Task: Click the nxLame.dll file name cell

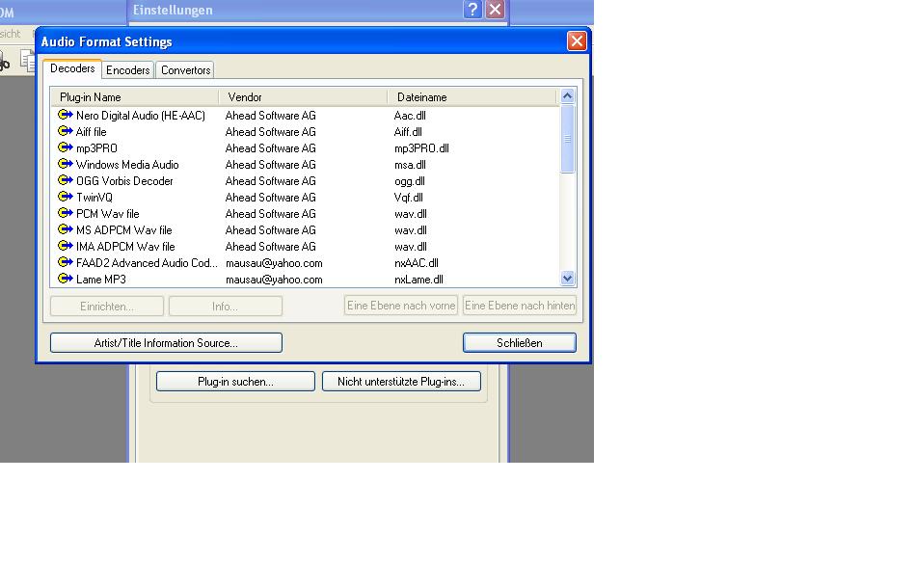Action: (418, 279)
